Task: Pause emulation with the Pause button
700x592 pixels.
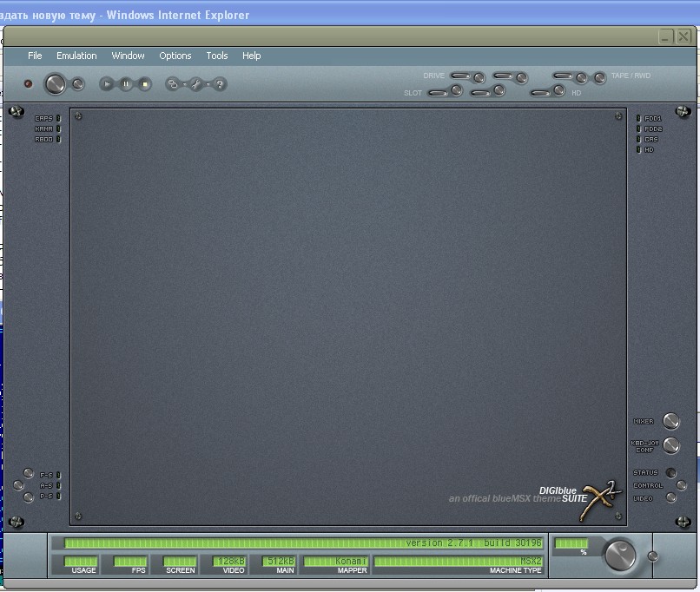Action: tap(126, 84)
